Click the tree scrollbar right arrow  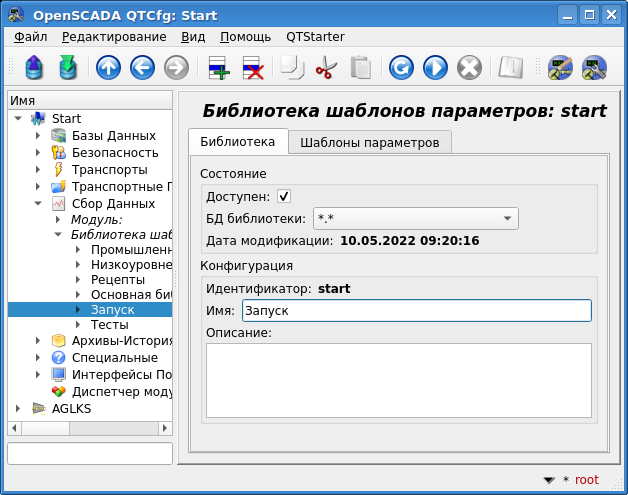coord(165,428)
